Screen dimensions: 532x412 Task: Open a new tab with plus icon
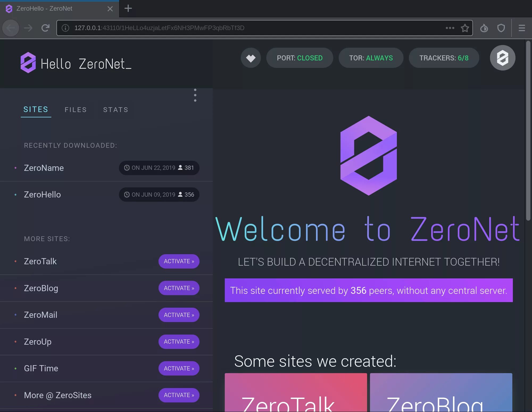click(x=128, y=9)
